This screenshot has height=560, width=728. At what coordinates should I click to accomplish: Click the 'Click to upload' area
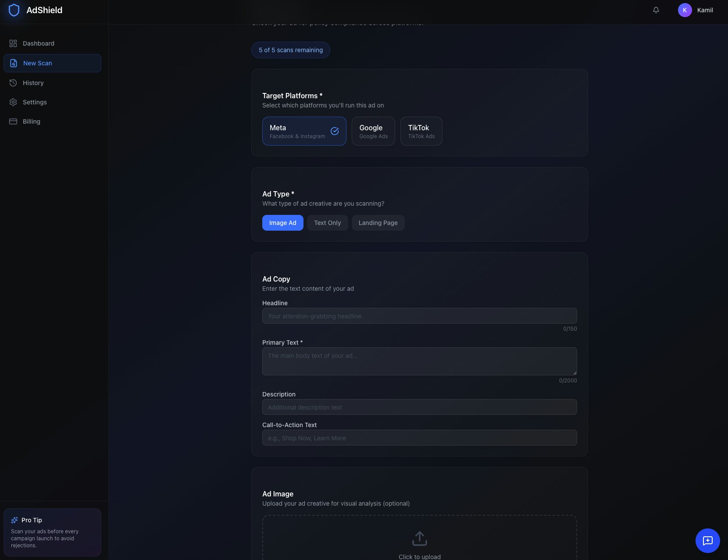pos(419,556)
